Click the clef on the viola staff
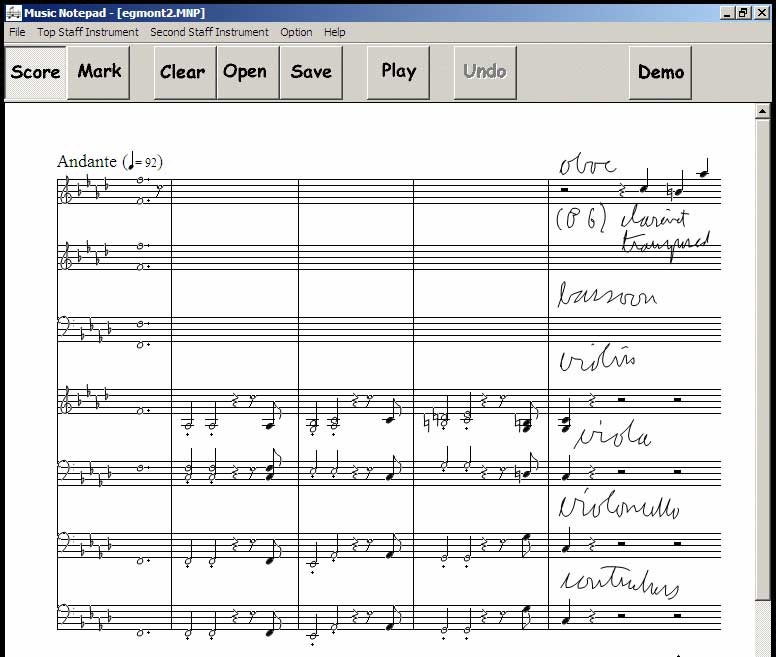The image size is (776, 657). 65,469
